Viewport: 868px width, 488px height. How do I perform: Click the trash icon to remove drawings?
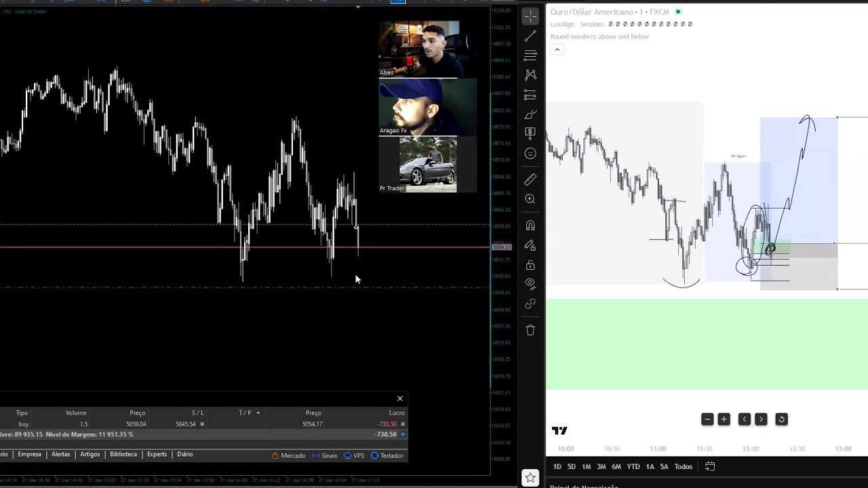[530, 330]
